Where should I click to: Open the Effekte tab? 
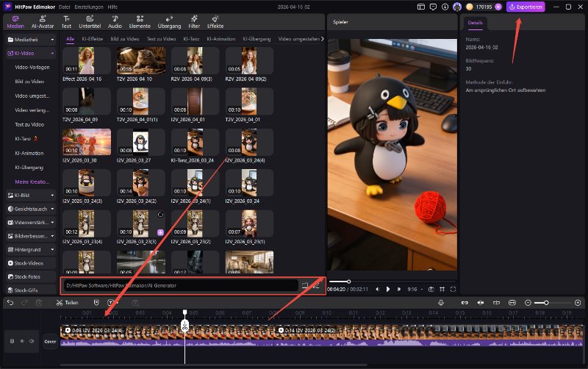215,22
